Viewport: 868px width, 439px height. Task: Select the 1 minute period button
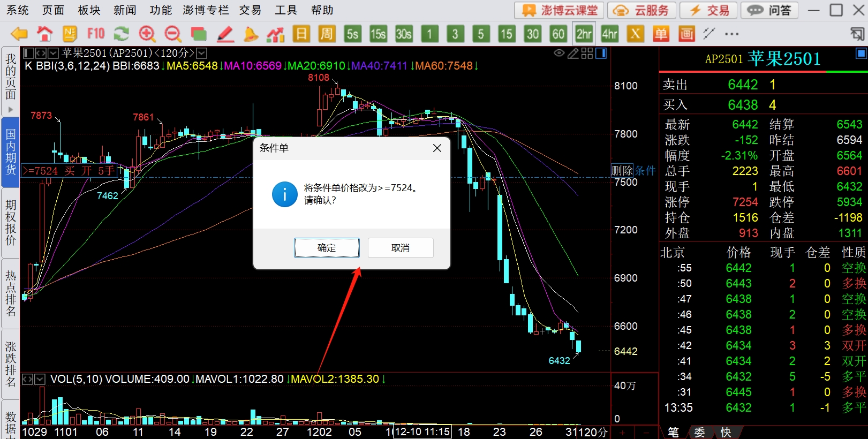[x=429, y=34]
